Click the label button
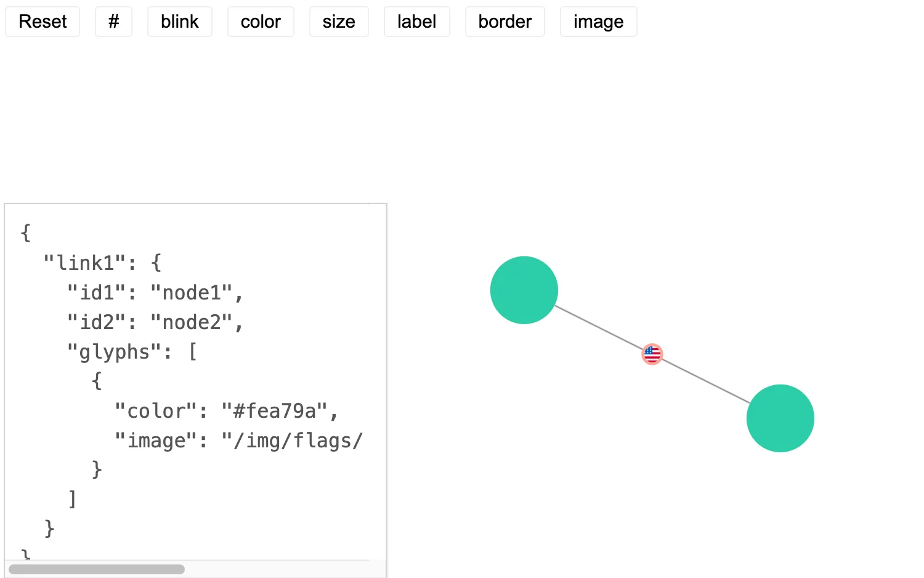Viewport: 924px width, 578px height. point(417,22)
